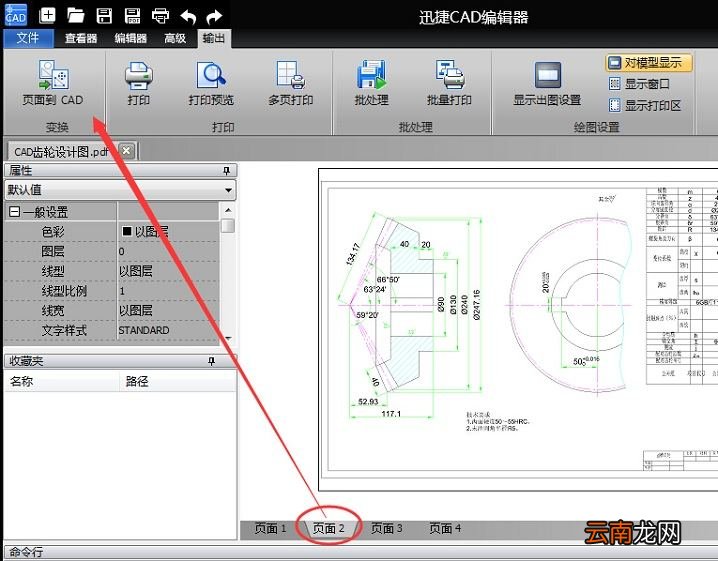Image resolution: width=718 pixels, height=561 pixels.
Task: Click the 线型比例 value 1 field
Action: [x=168, y=291]
